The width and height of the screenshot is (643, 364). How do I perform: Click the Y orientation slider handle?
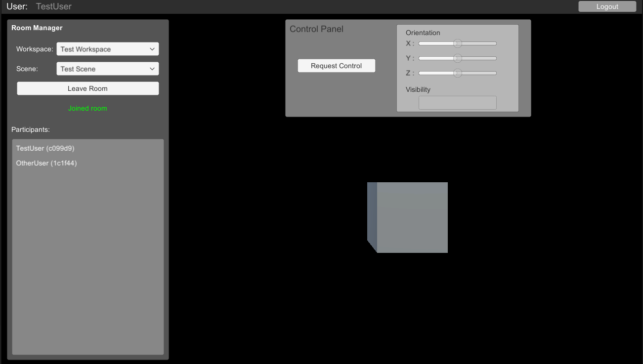pyautogui.click(x=458, y=58)
